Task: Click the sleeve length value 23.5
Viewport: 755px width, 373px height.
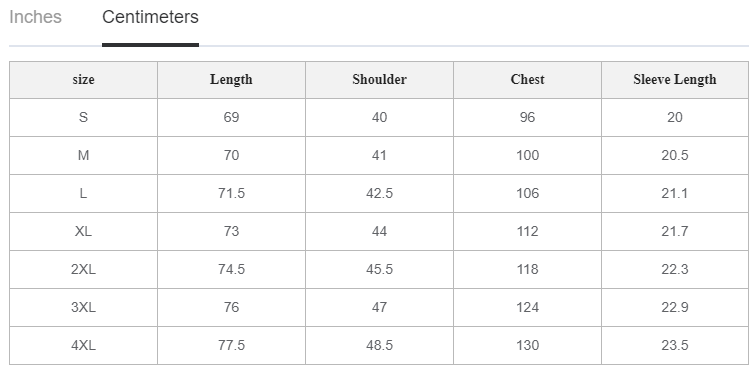Action: tap(675, 346)
